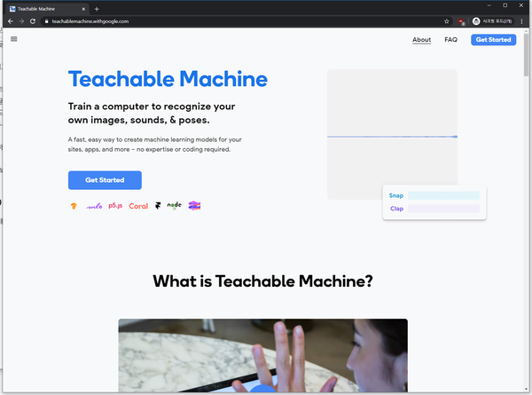The image size is (532, 395).
Task: Click the Teachable Machine blue title
Action: click(168, 79)
